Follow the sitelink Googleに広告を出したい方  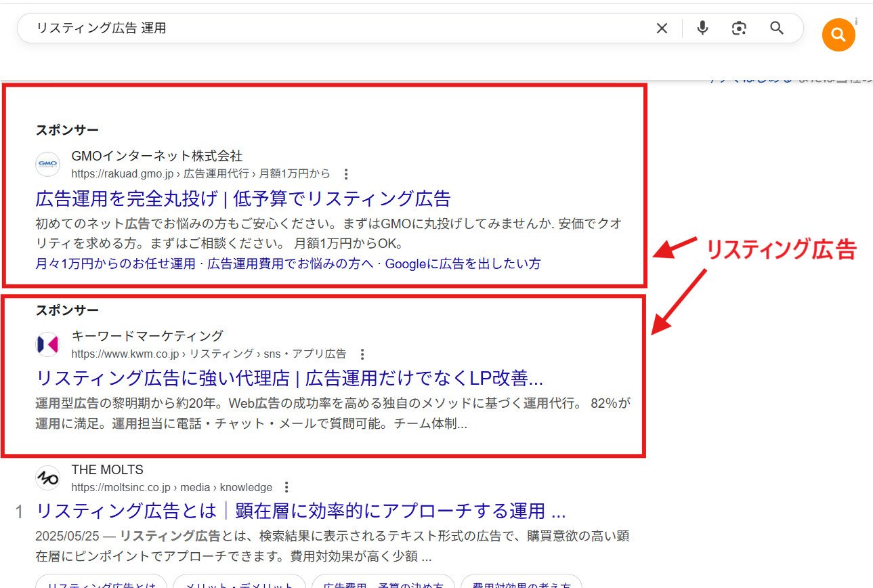(463, 264)
